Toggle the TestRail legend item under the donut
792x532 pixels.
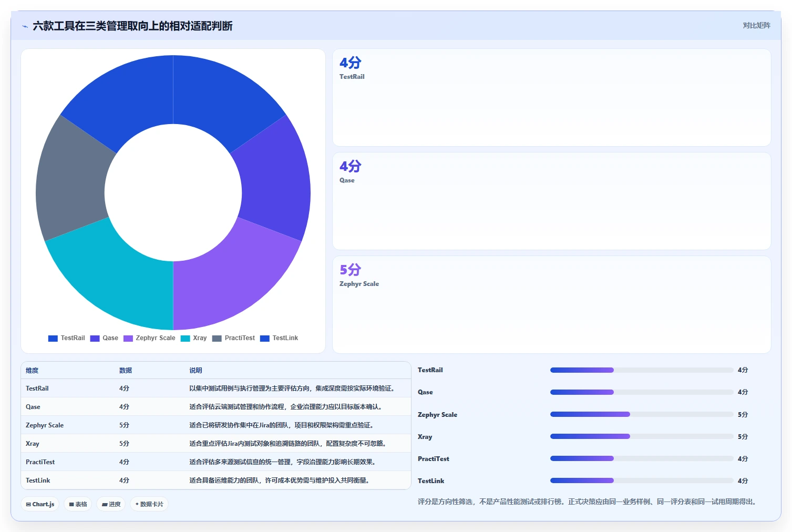pos(66,338)
